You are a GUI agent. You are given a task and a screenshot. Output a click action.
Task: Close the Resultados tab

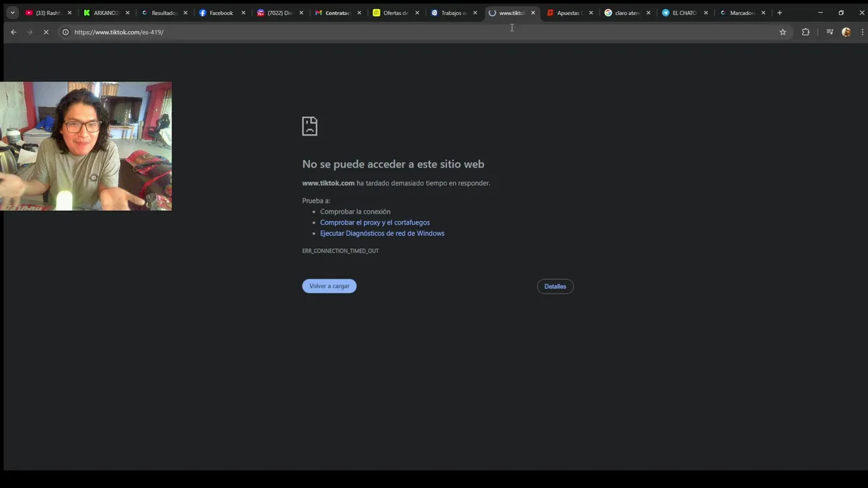click(x=185, y=13)
